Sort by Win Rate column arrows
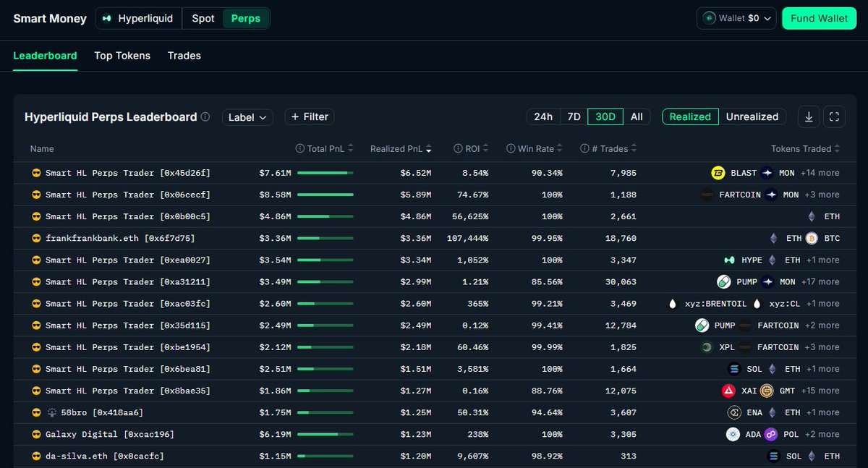This screenshot has width=868, height=468. tap(561, 148)
